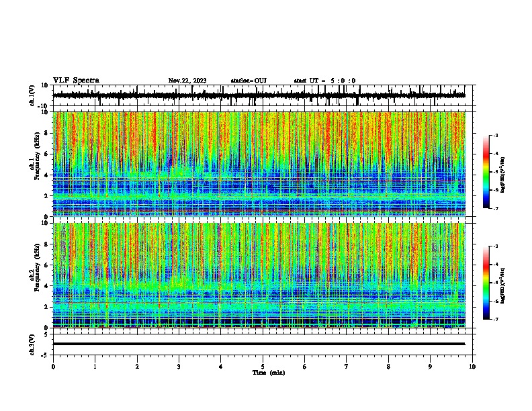Click the 'ch.1(V)' waveform axis label
Image resolution: width=532 pixels, height=411 pixels.
click(32, 95)
